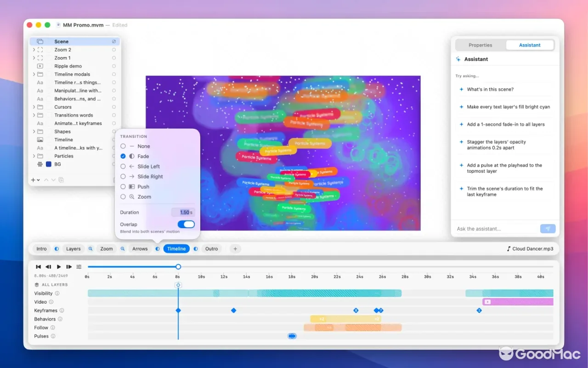Click the playback scrubber handle at 8s
The height and width of the screenshot is (368, 588).
[x=178, y=267]
